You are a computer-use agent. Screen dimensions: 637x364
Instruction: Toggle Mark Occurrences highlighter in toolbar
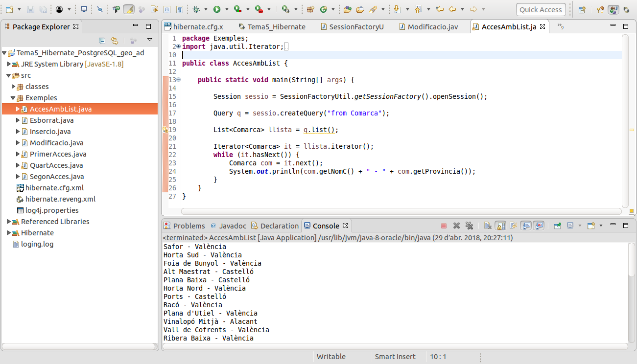(129, 9)
